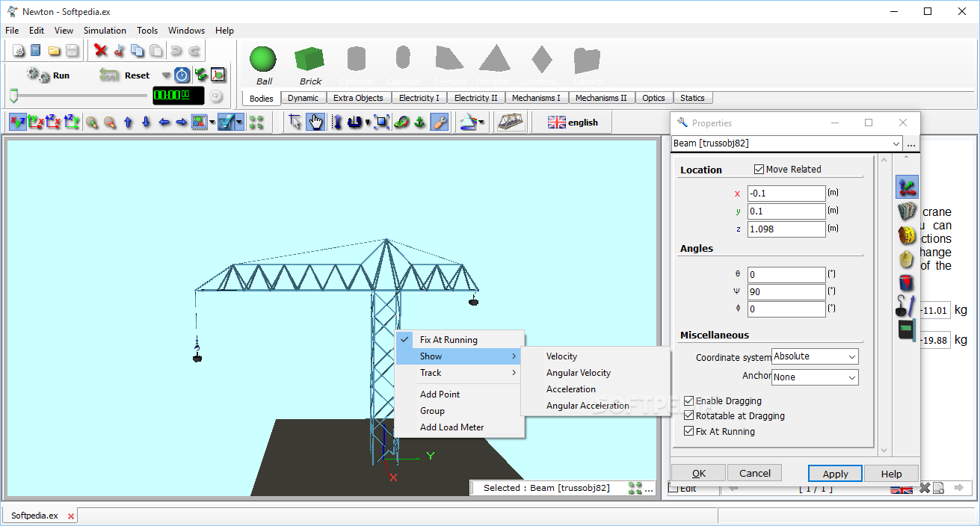980x526 pixels.
Task: Click the green anchor icon
Action: [420, 123]
